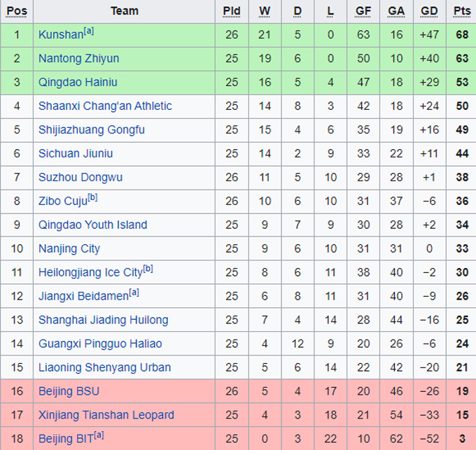Open the Shijiazhuang Gongfu link
The height and width of the screenshot is (450, 476).
[92, 130]
